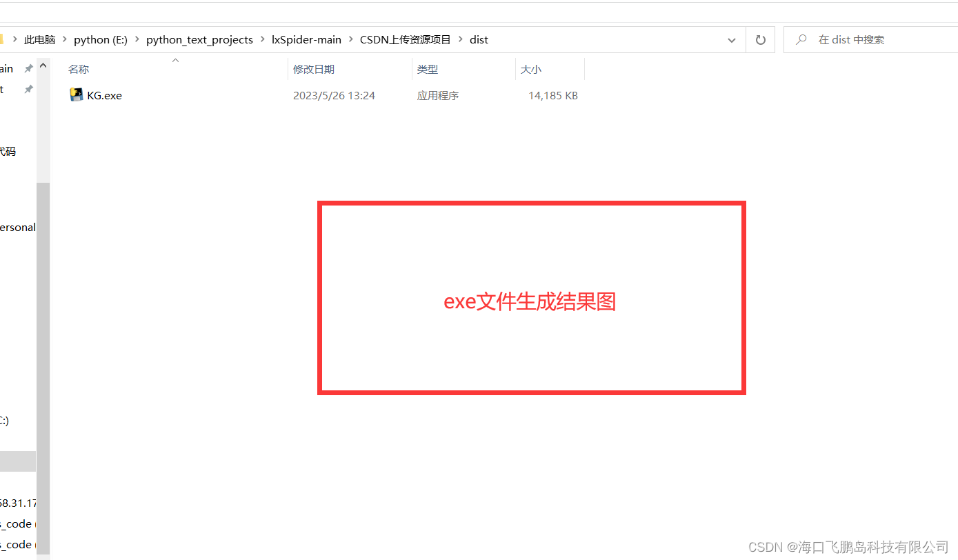Click the refresh icon in the address bar
The height and width of the screenshot is (560, 958).
pos(760,39)
